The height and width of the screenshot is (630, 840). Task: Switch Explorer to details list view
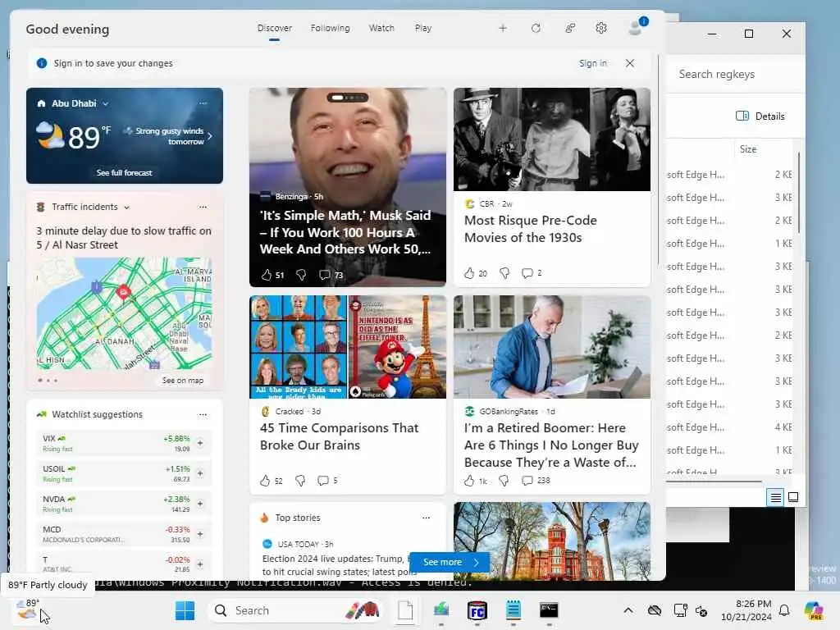[x=775, y=498]
